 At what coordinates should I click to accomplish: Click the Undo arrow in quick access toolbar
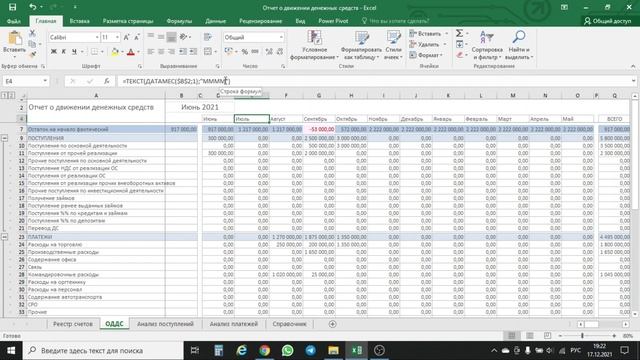pyautogui.click(x=32, y=7)
